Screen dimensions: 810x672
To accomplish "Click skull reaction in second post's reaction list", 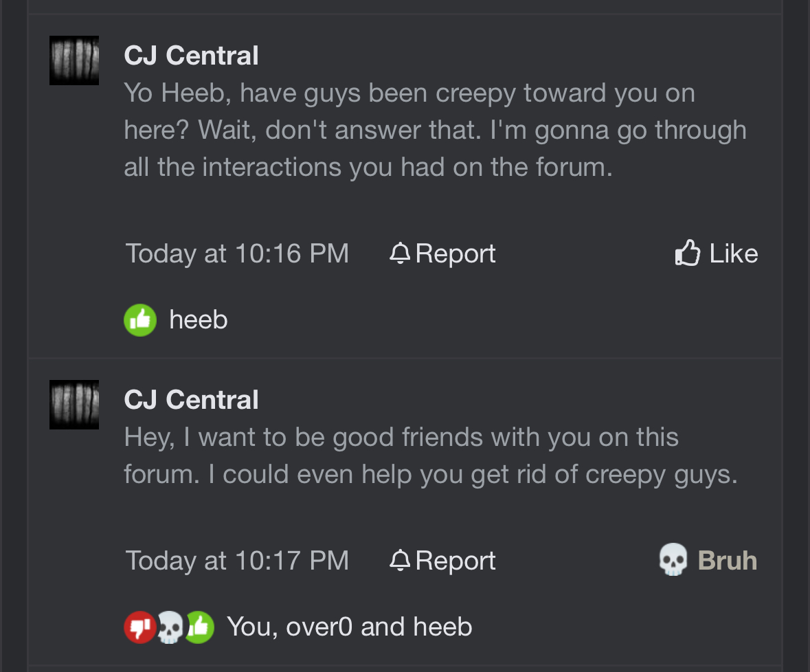I will [170, 627].
